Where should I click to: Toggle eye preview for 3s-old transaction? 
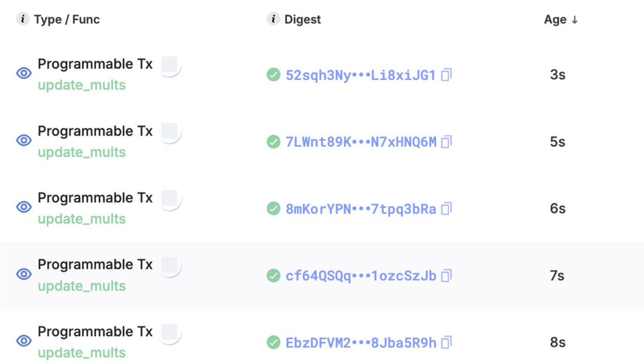[24, 73]
